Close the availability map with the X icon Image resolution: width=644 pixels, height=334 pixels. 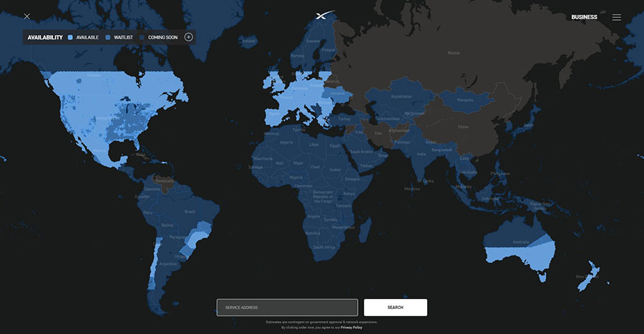(27, 16)
